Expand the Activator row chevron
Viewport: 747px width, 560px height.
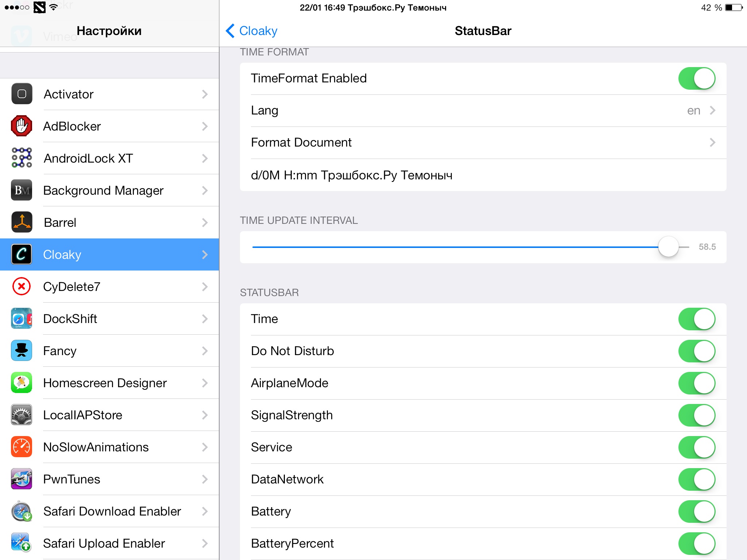tap(205, 94)
